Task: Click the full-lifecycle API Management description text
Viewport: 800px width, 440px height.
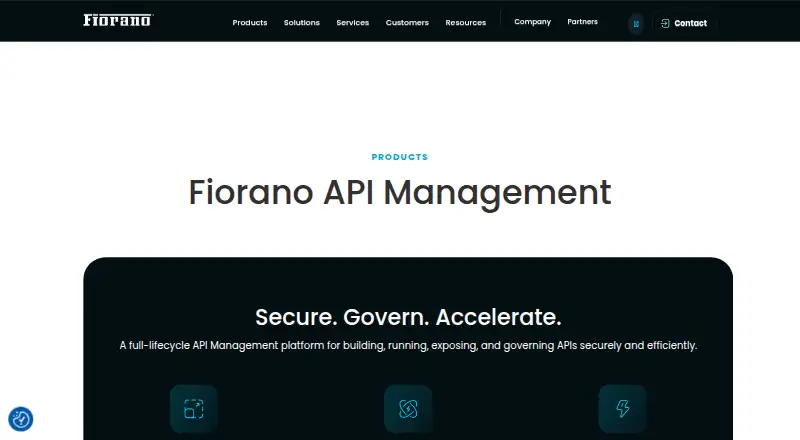Action: coord(408,346)
